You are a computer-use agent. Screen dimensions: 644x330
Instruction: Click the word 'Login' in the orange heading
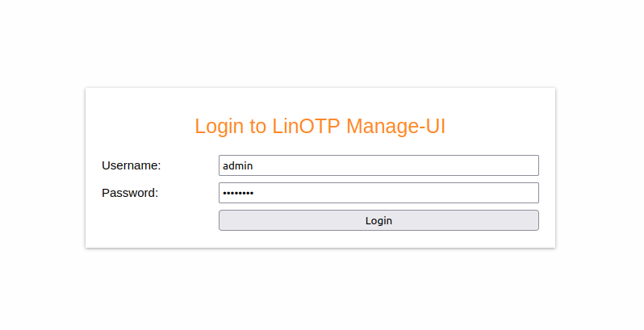click(219, 127)
